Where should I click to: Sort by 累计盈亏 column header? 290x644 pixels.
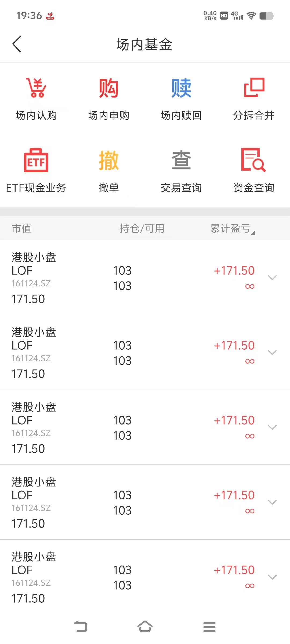(x=232, y=229)
